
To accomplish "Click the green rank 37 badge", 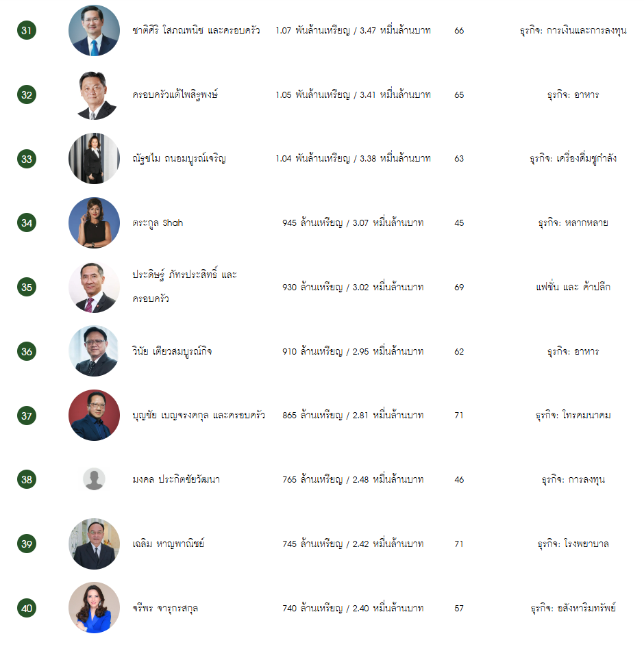I will coord(27,416).
